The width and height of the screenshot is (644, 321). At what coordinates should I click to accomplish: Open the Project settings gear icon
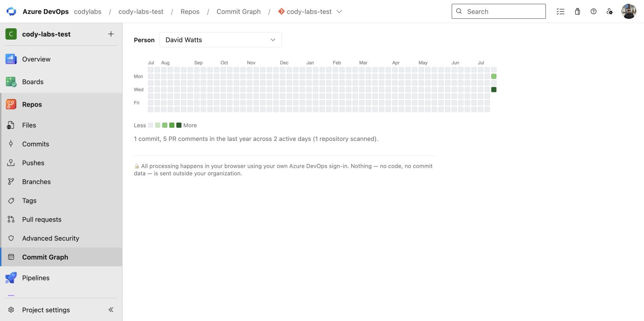11,310
